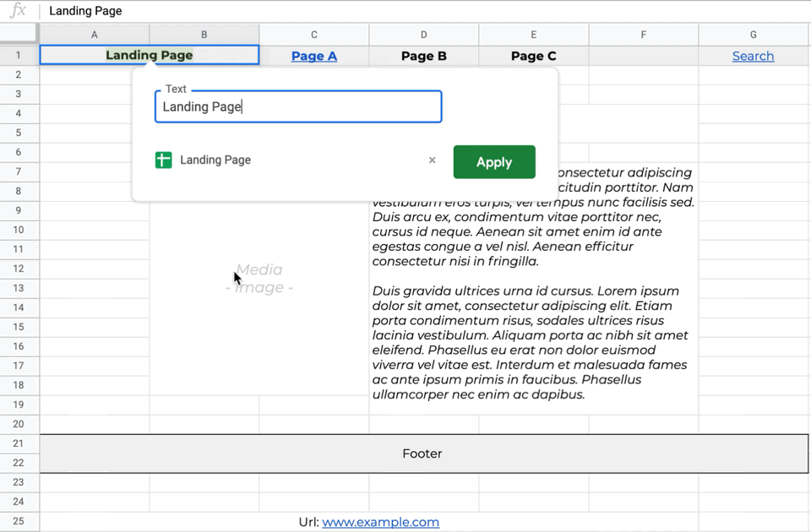Select row 2 header
The image size is (811, 532).
[x=19, y=74]
